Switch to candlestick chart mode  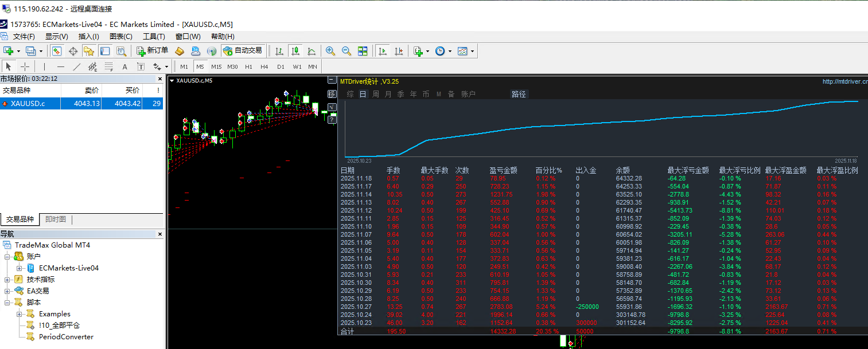295,50
